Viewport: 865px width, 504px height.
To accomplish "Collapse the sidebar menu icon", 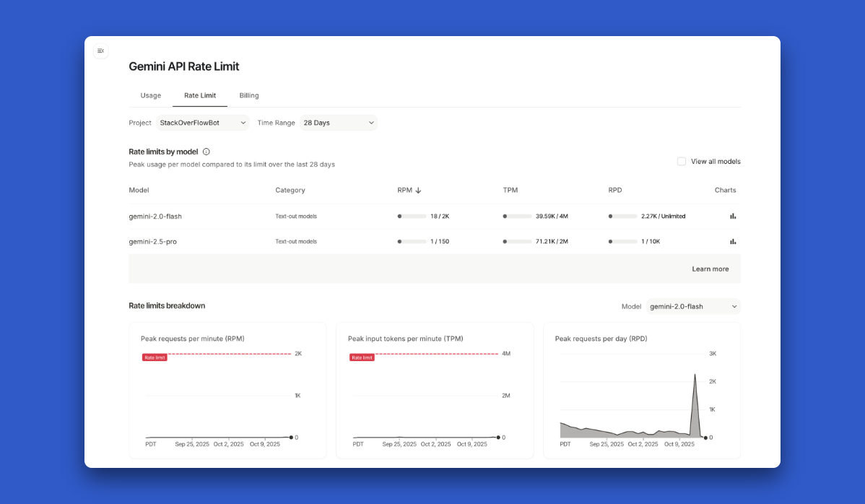I will [100, 51].
